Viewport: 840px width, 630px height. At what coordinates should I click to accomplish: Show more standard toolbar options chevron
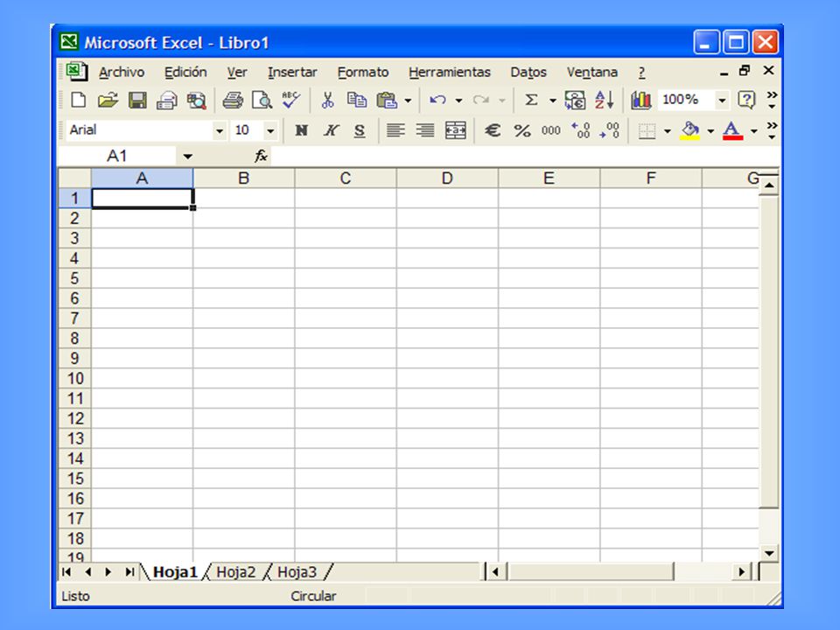[772, 100]
